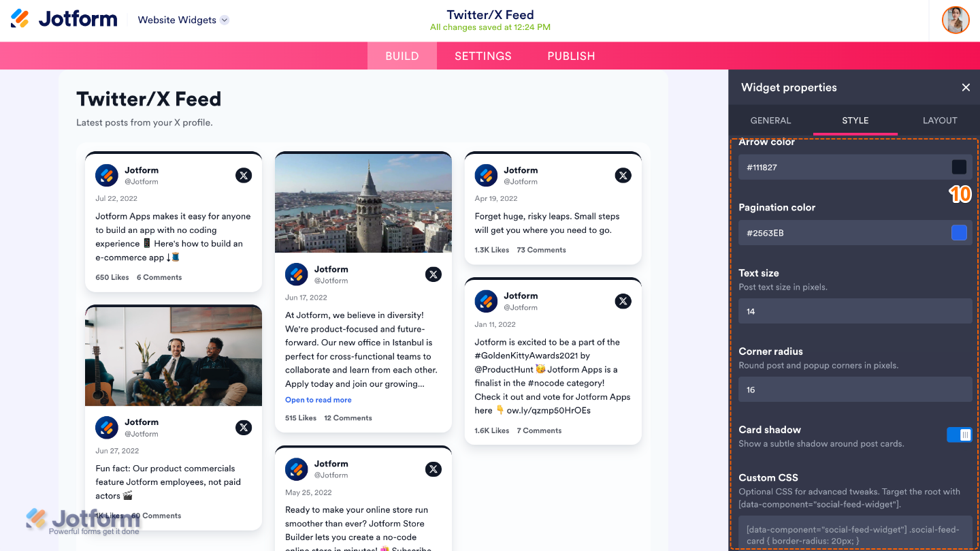The height and width of the screenshot is (551, 980).
Task: Click the 'Twitter/X Feed' page heading
Action: [149, 99]
